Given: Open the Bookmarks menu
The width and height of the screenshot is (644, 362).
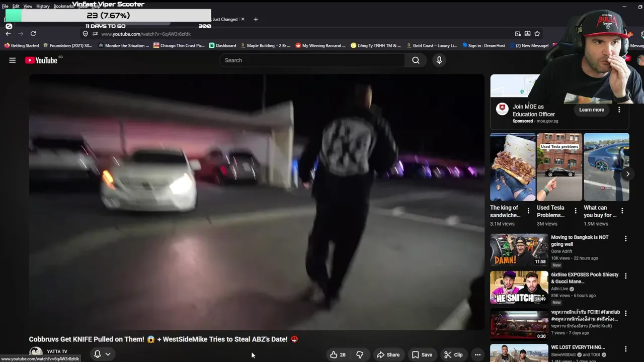Looking at the screenshot, I should [x=63, y=6].
